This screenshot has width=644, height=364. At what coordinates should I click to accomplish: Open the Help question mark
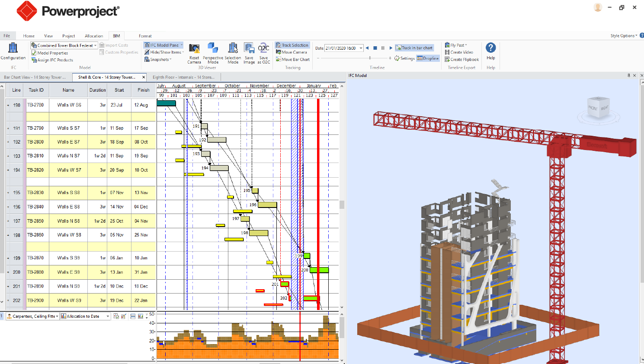pyautogui.click(x=490, y=48)
